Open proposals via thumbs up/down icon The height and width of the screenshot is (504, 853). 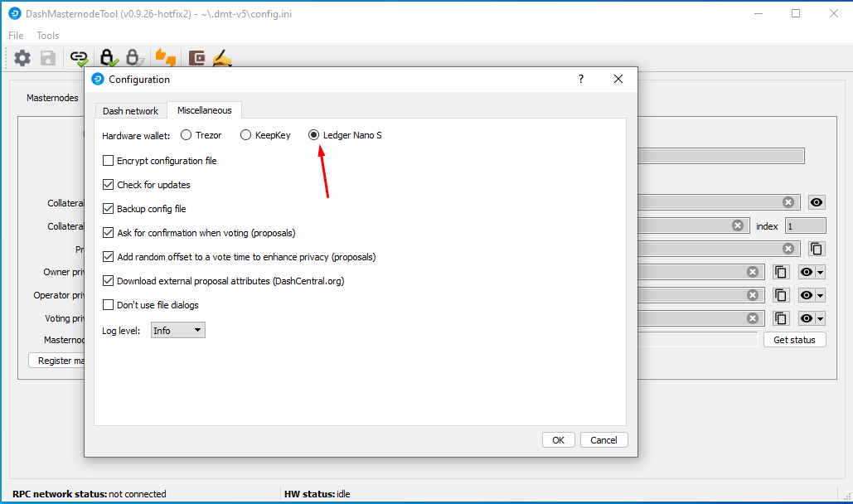tap(166, 58)
